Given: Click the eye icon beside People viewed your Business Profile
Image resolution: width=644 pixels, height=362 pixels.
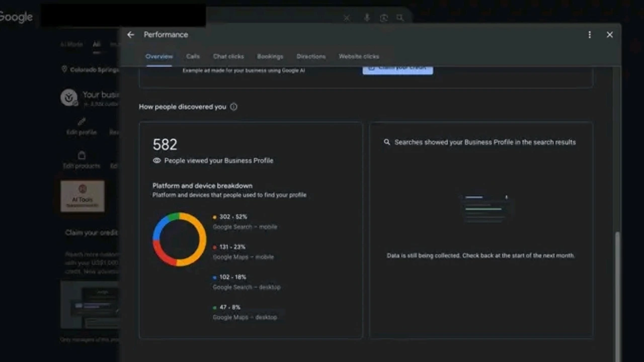Looking at the screenshot, I should point(157,160).
